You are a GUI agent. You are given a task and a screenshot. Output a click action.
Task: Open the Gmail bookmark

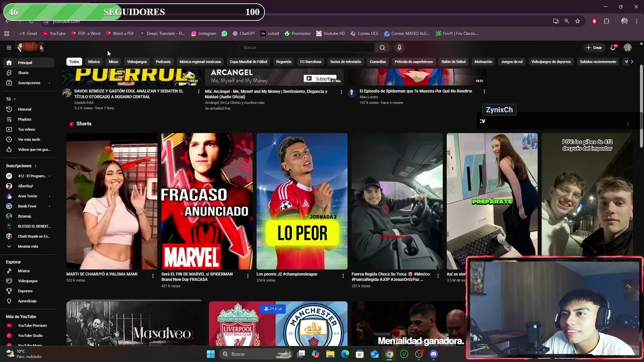pos(28,34)
